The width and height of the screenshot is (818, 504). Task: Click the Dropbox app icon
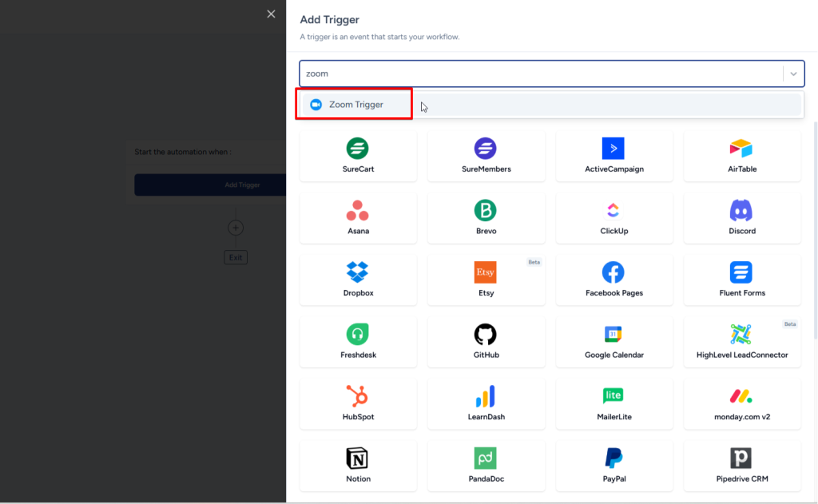[x=357, y=272]
